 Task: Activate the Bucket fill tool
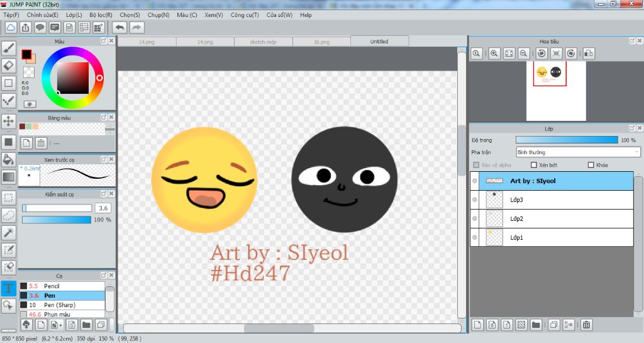point(9,159)
